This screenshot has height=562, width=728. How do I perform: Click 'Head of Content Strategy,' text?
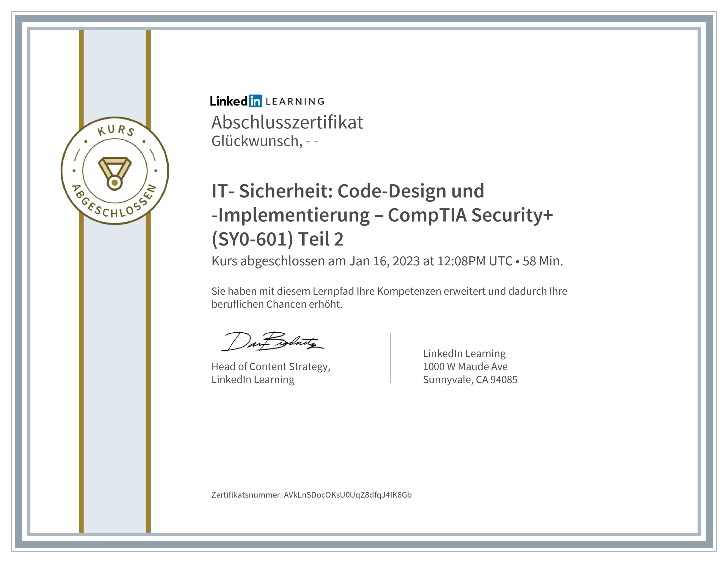click(271, 367)
